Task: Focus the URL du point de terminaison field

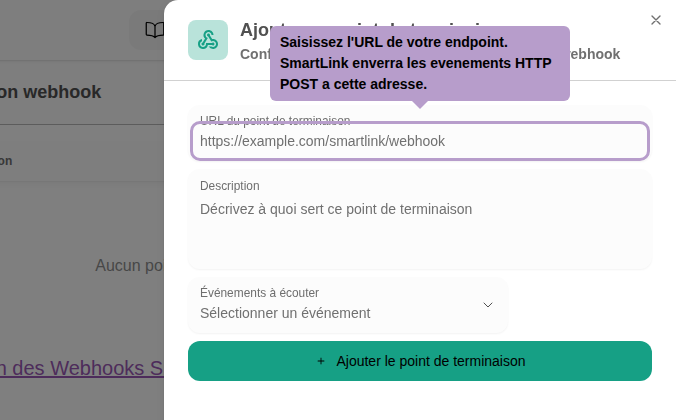Action: pos(420,141)
